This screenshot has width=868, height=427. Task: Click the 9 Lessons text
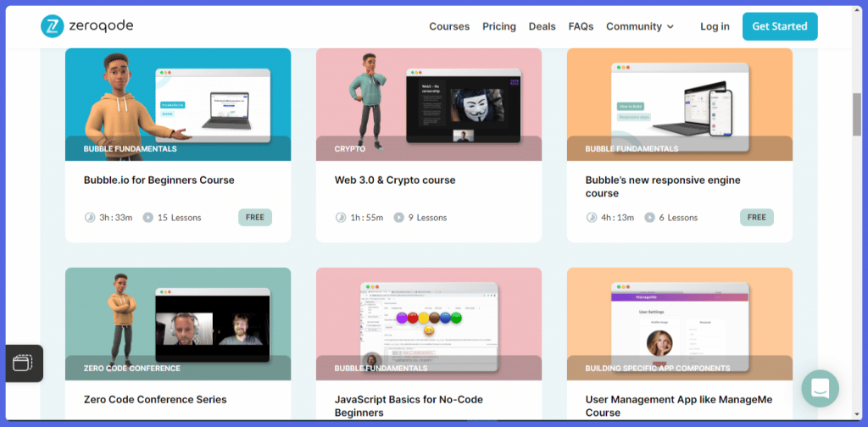click(x=427, y=218)
